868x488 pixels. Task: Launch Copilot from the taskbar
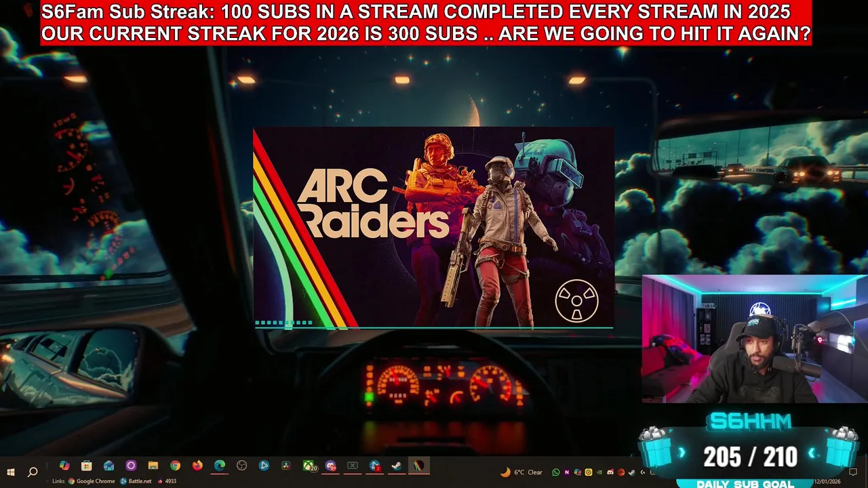pyautogui.click(x=64, y=466)
